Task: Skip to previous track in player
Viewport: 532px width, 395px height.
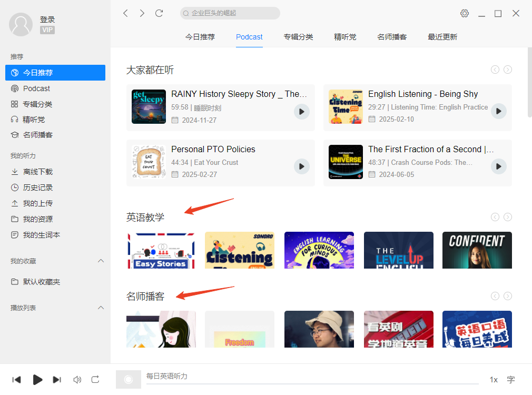Action: click(x=17, y=379)
